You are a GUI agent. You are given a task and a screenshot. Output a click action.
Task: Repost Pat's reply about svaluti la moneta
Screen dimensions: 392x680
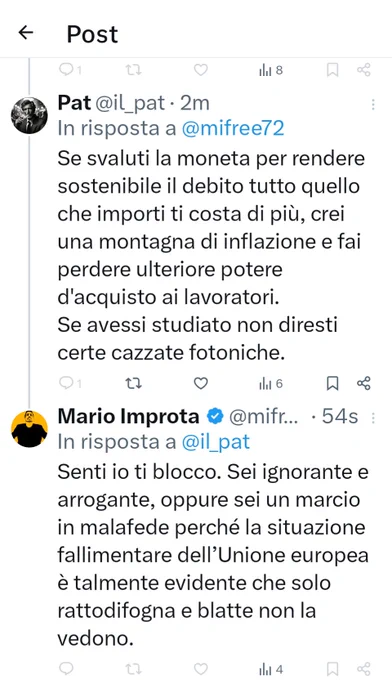click(x=133, y=383)
